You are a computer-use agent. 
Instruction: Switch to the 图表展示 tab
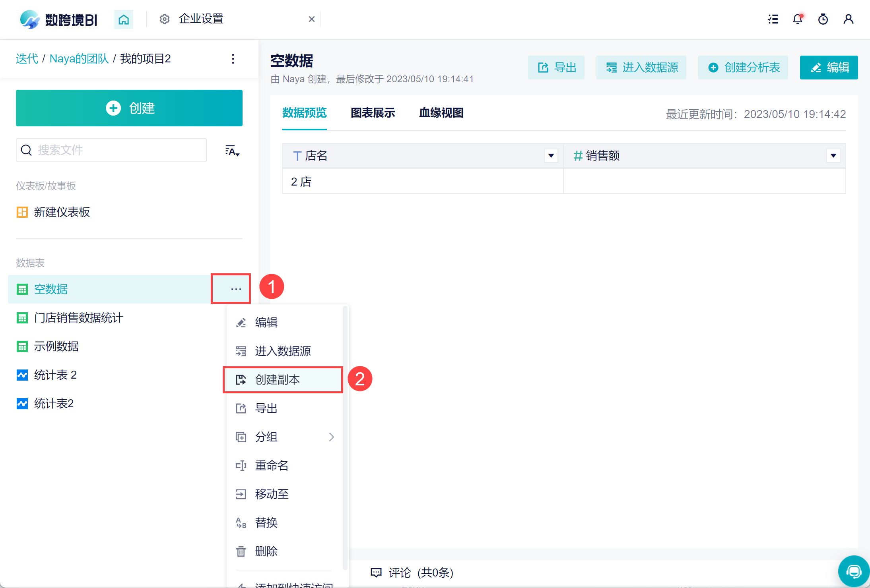coord(373,113)
